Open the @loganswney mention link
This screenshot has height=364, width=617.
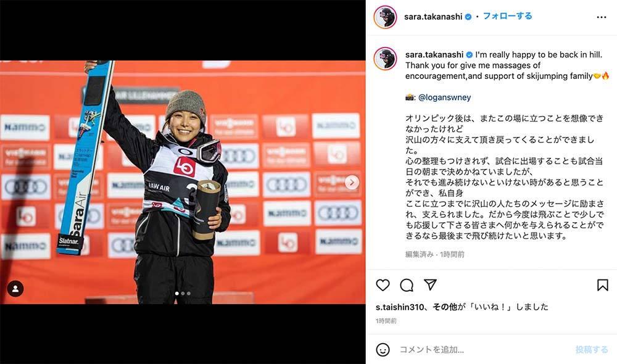click(x=444, y=97)
